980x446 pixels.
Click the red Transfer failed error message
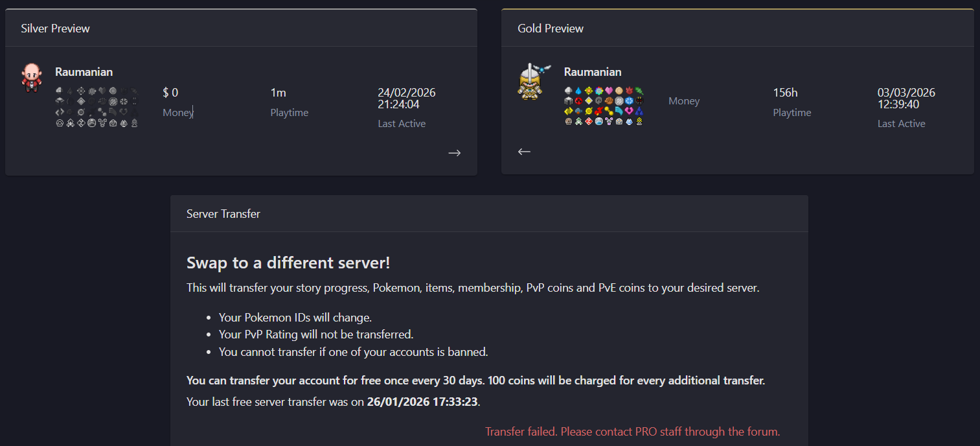tap(633, 432)
